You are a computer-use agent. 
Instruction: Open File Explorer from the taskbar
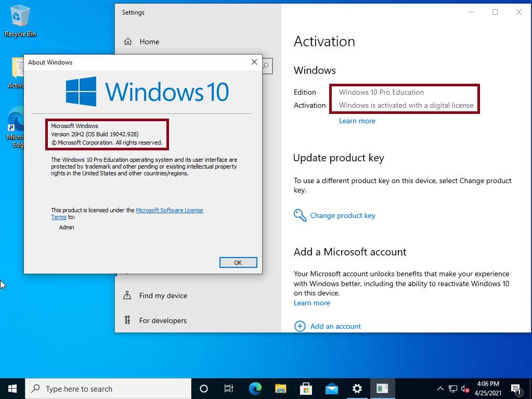click(281, 389)
